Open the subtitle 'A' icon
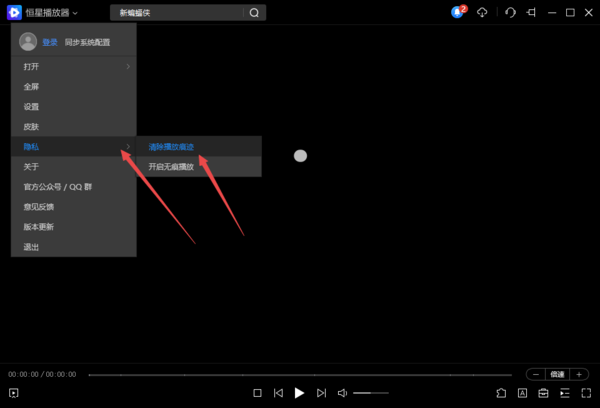This screenshot has height=408, width=600. (522, 393)
